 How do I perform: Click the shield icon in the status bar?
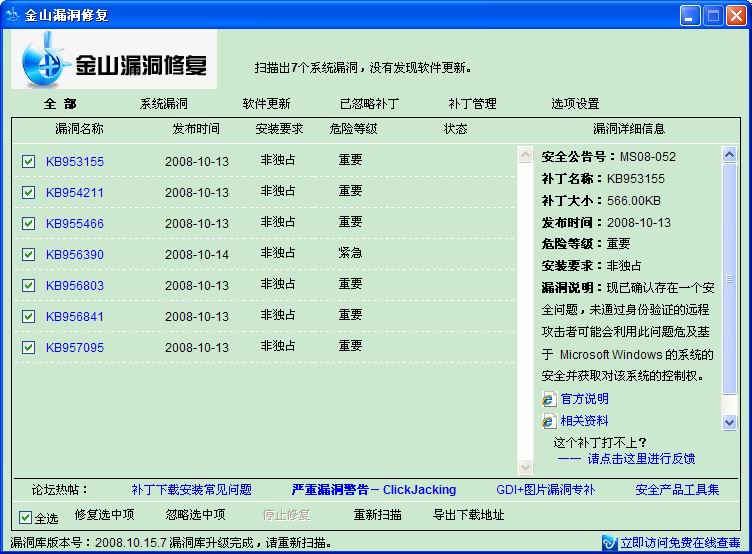609,543
